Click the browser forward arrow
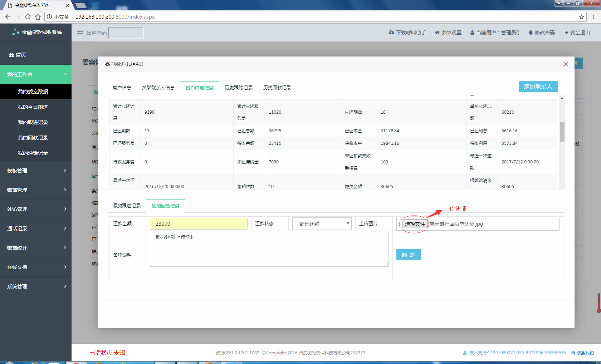The width and height of the screenshot is (601, 364). pos(18,17)
